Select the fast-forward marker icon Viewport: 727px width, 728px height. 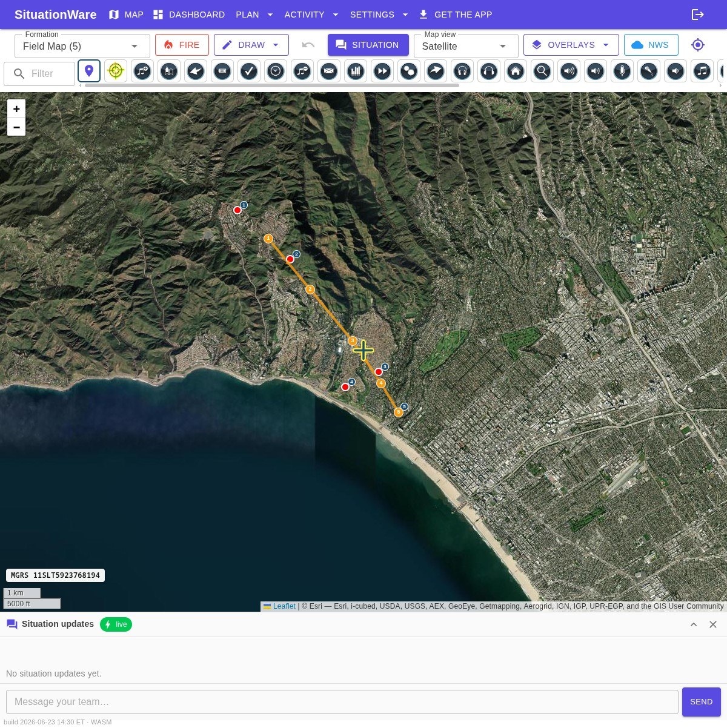tap(382, 71)
